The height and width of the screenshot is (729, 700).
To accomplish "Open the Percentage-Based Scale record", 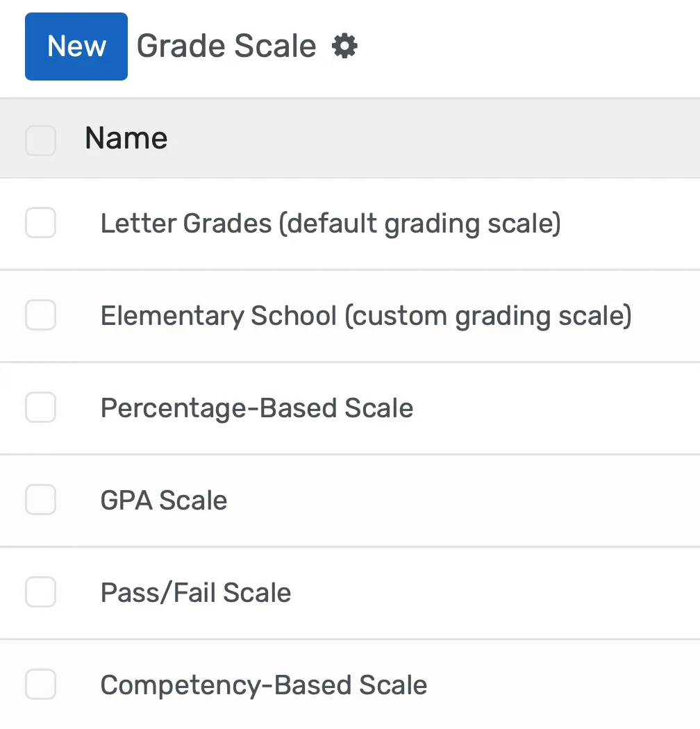I will 256,408.
